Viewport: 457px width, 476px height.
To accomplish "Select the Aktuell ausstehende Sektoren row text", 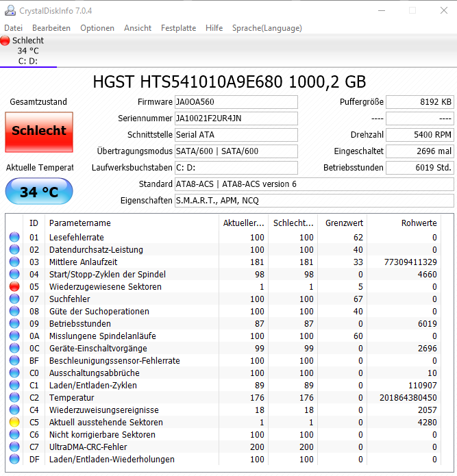I will click(x=106, y=423).
